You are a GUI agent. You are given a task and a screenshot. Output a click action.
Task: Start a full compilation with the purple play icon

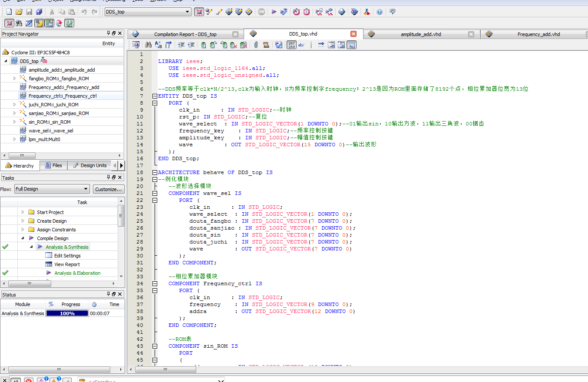click(274, 12)
